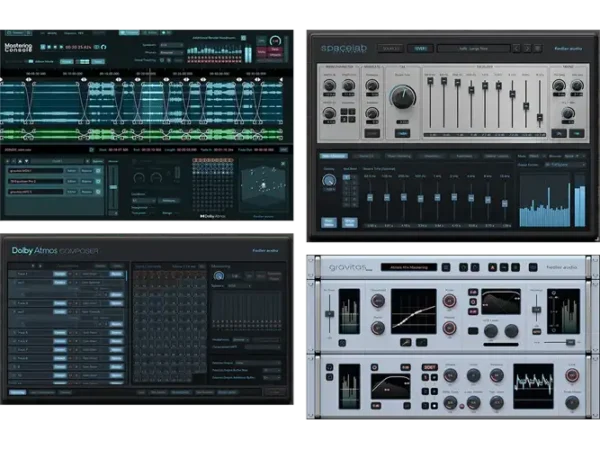Select the B state button in Gravitas
The image size is (600, 450).
pos(515,267)
